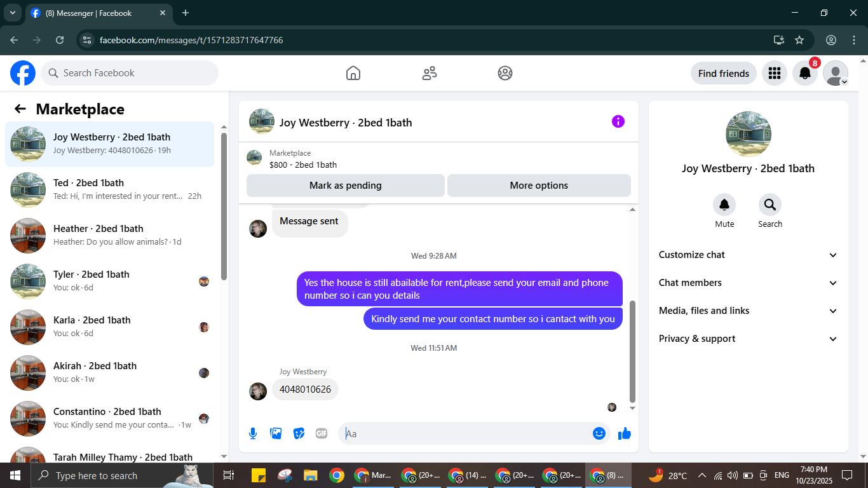Open Tyler 2bed 1bath conversation

coord(109,281)
